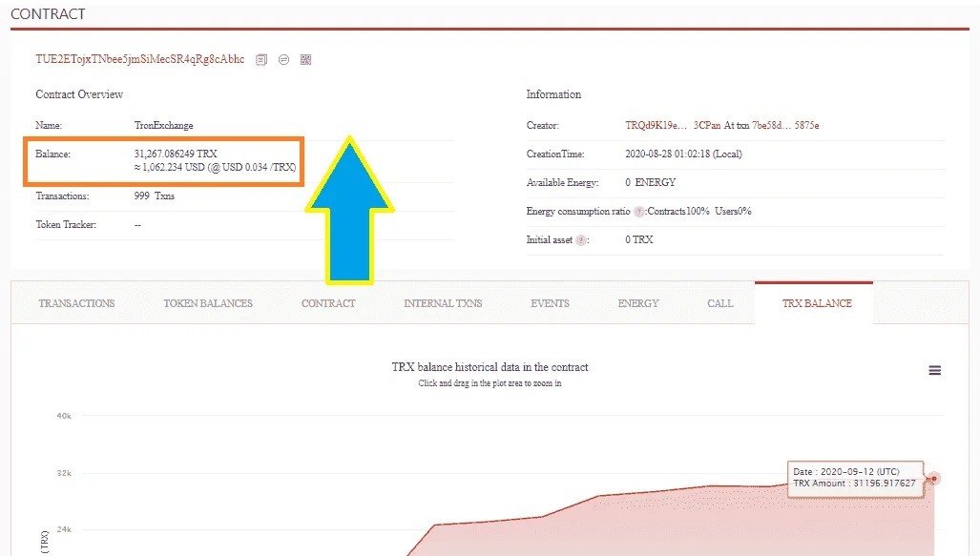Click the 0 ENERGY available value

pos(651,182)
